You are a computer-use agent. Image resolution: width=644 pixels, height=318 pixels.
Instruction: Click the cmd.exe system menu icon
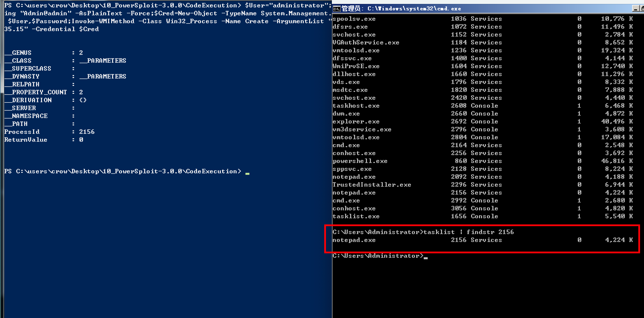337,9
